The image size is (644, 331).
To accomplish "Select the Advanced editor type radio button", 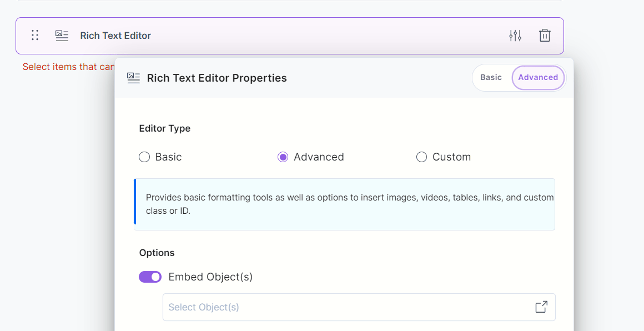I will point(283,157).
